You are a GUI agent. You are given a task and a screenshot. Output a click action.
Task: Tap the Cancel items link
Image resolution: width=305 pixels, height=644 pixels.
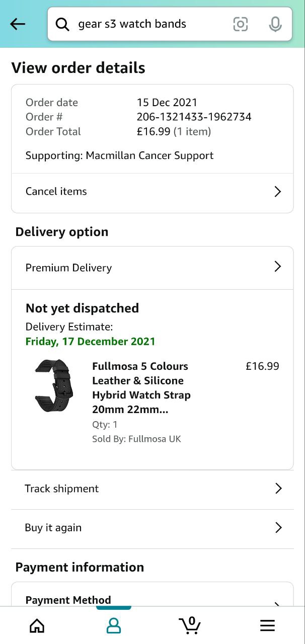pyautogui.click(x=56, y=192)
